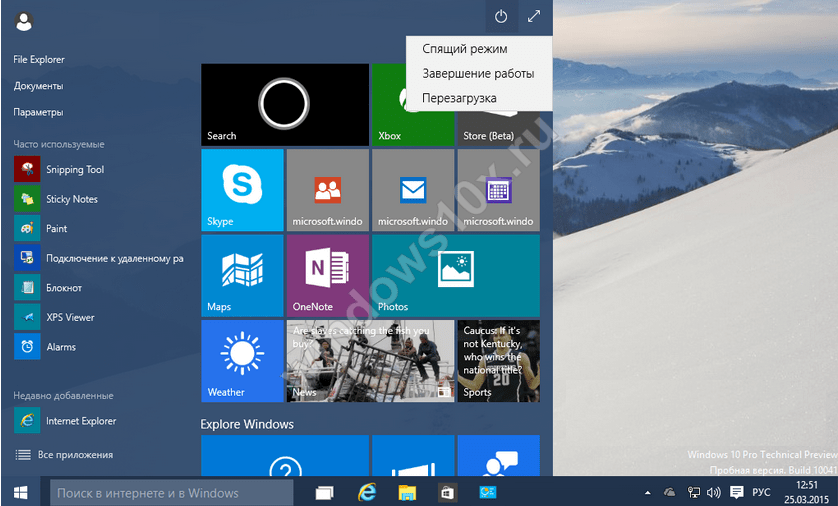
Task: Open the Maps tile
Action: (x=242, y=275)
